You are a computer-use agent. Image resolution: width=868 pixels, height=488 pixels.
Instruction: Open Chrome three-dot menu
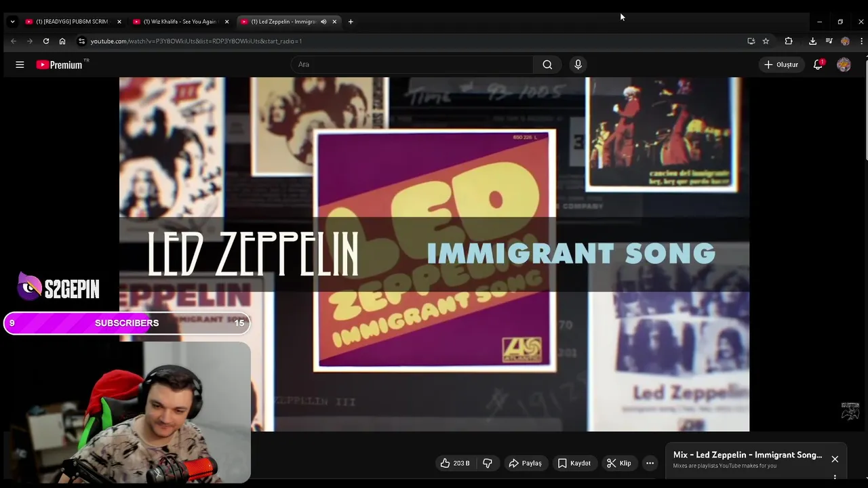pyautogui.click(x=861, y=41)
